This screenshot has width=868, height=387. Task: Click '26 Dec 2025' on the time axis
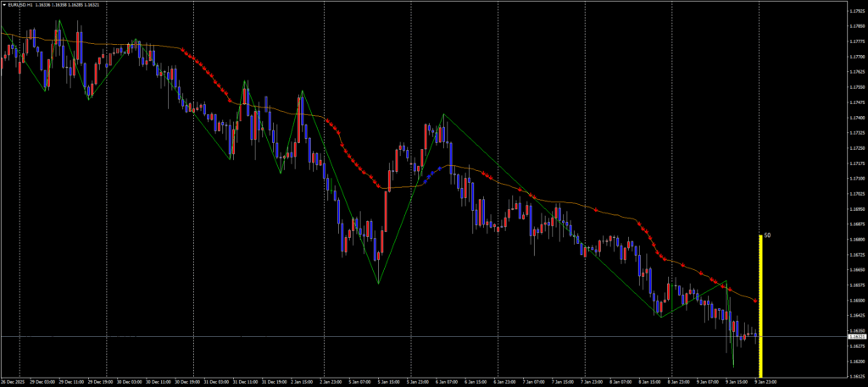tap(14, 382)
